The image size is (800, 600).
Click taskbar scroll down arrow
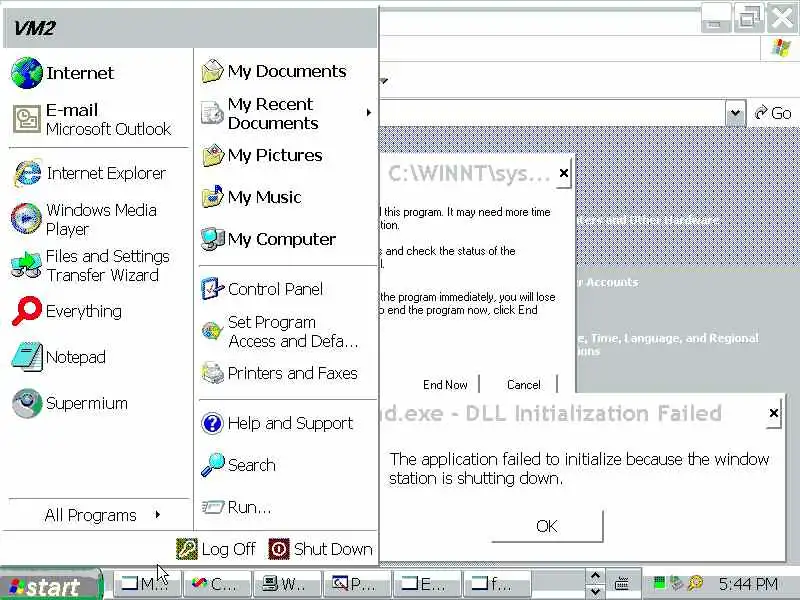[x=595, y=592]
